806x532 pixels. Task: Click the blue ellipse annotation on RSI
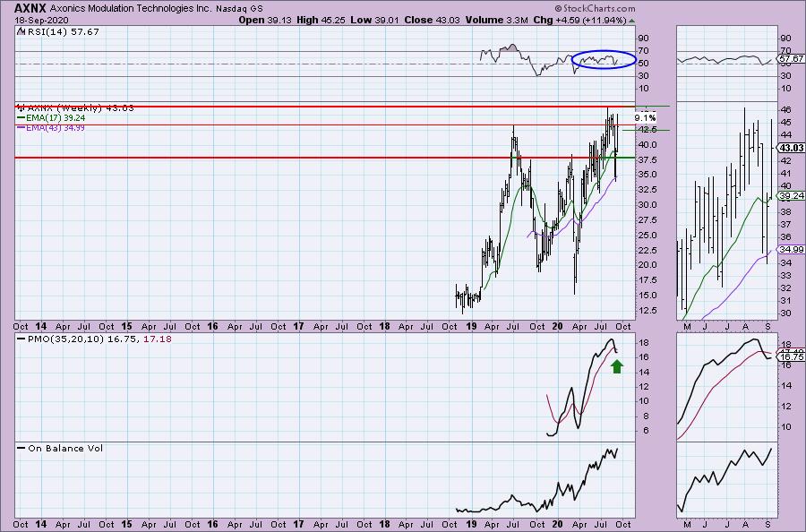pos(603,61)
